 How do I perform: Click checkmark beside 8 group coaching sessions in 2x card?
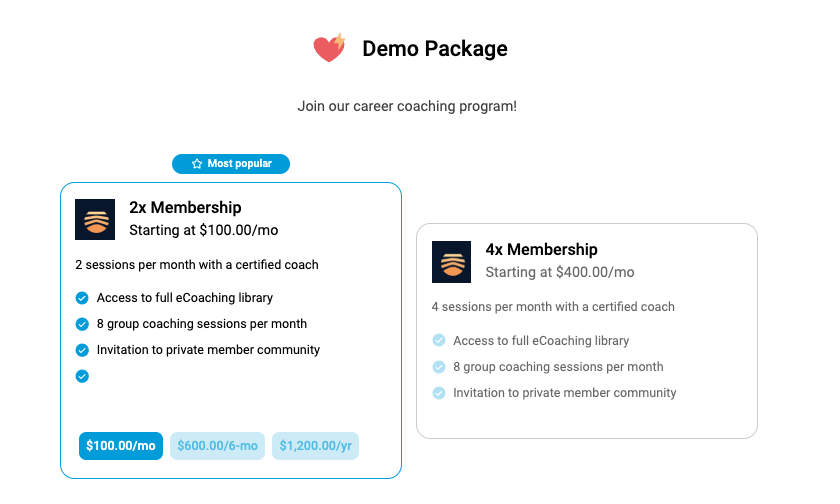click(x=82, y=324)
